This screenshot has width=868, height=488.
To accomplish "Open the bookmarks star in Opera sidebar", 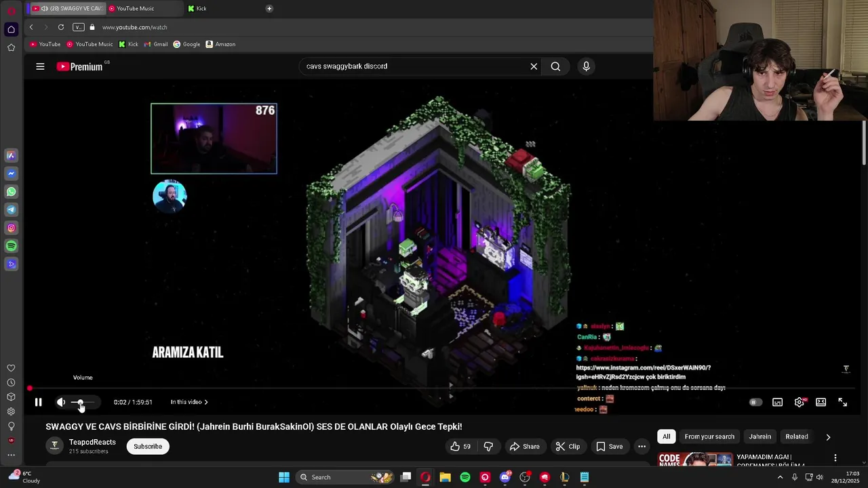I will pyautogui.click(x=11, y=47).
